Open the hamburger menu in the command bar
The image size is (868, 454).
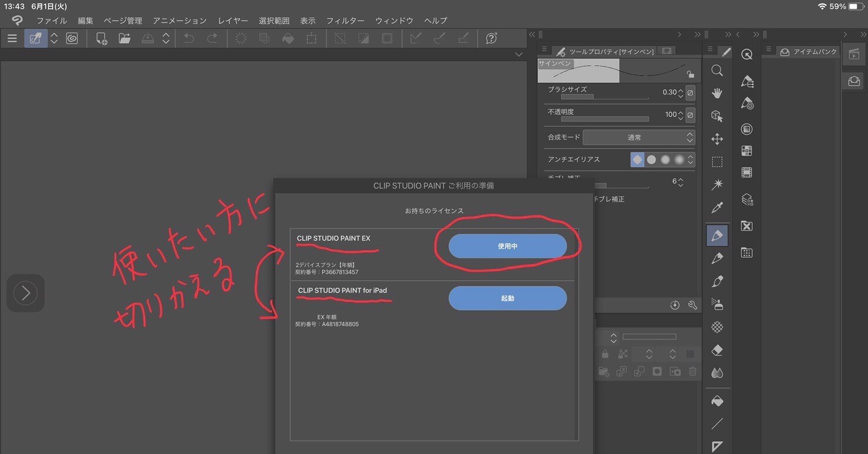(12, 39)
